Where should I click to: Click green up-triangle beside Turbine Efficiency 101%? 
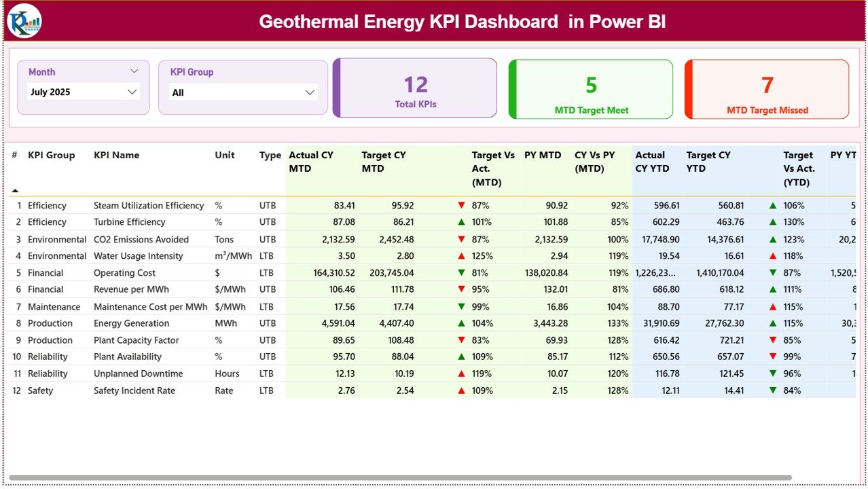(462, 222)
